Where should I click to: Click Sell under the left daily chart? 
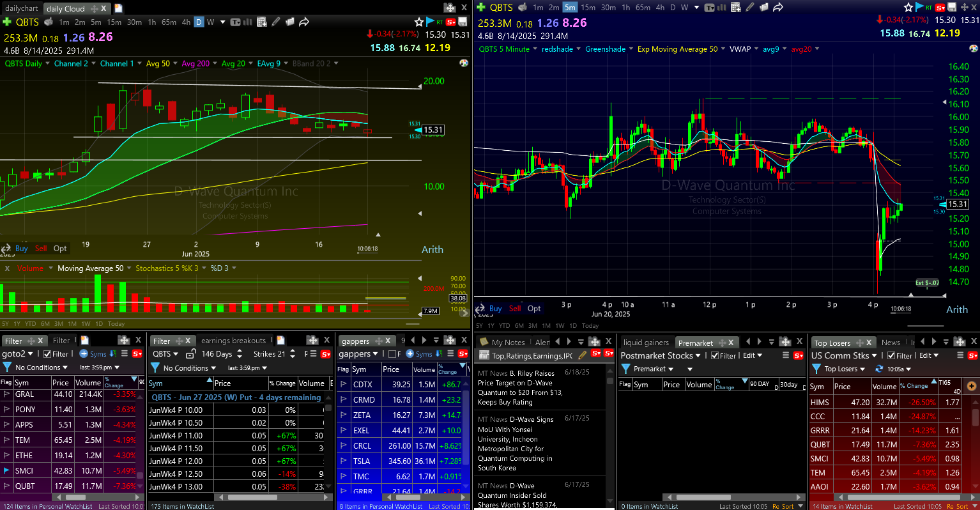pyautogui.click(x=41, y=249)
